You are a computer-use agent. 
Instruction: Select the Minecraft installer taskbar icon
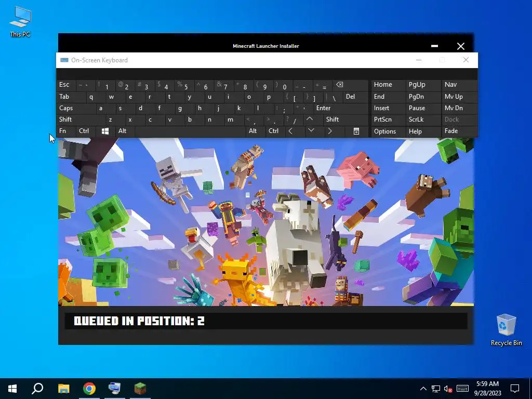pyautogui.click(x=140, y=389)
